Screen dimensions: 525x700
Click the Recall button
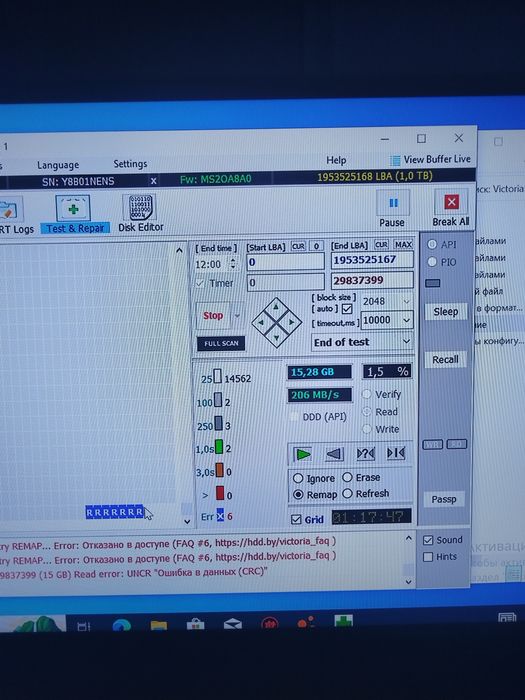[x=445, y=359]
